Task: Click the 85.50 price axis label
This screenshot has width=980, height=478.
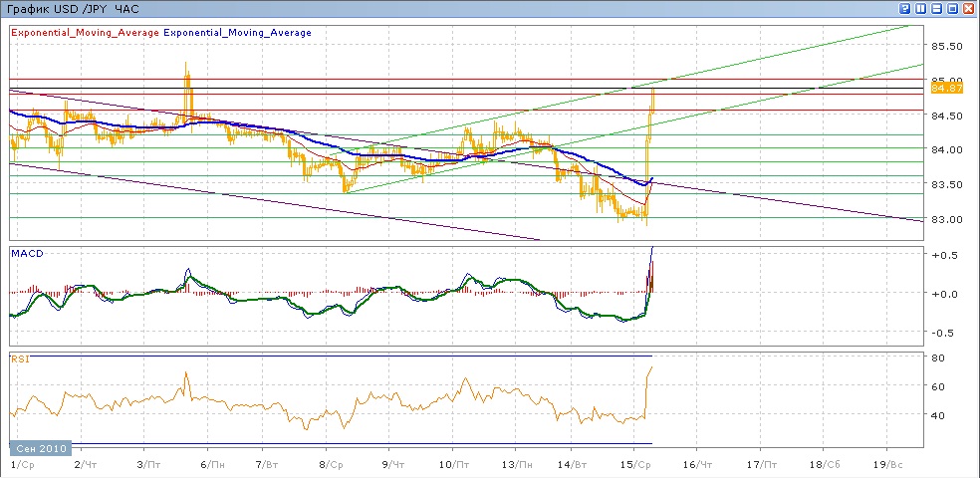Action: pos(945,46)
